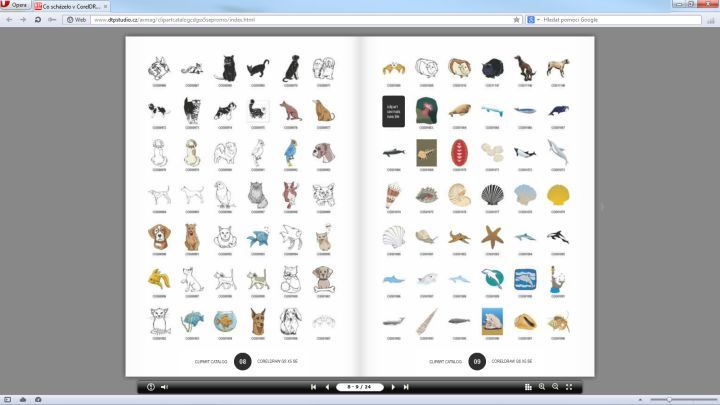
Task: Advance to the next catalog page
Action: point(393,386)
